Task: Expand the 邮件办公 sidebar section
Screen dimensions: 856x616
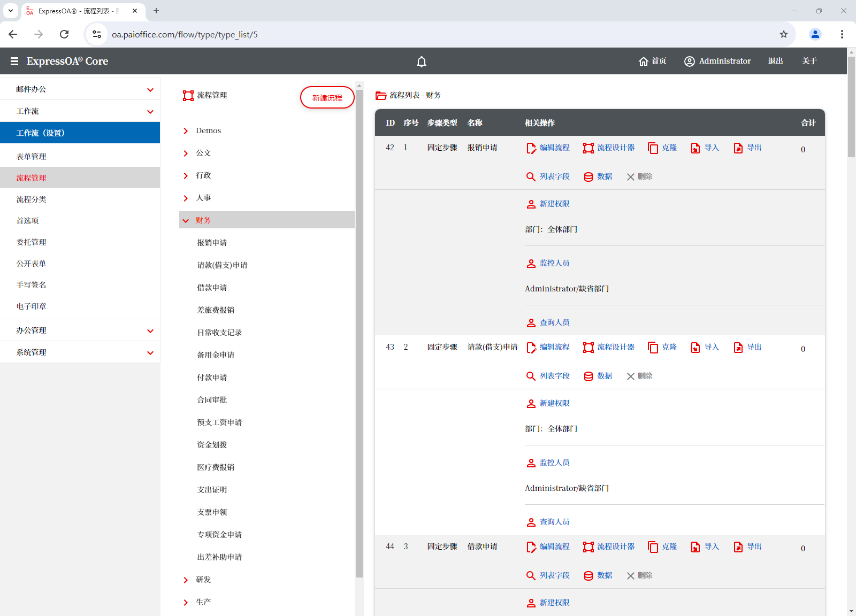Action: 80,89
